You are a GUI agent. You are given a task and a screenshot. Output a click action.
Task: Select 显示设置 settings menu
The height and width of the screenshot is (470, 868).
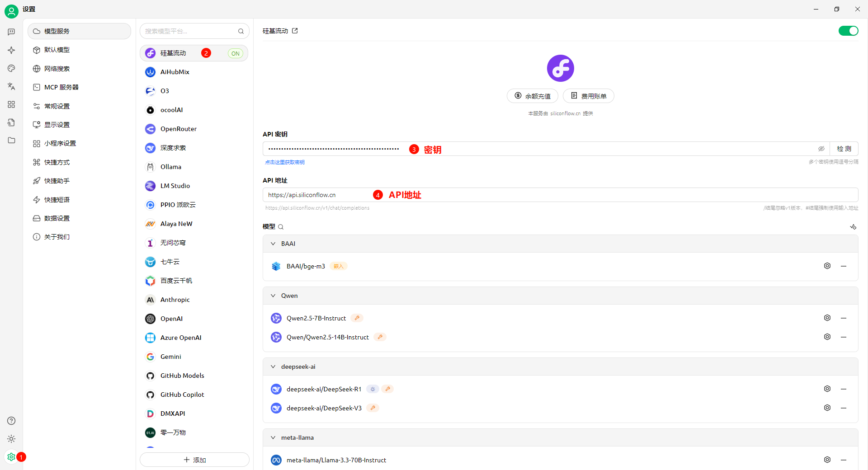(x=79, y=125)
